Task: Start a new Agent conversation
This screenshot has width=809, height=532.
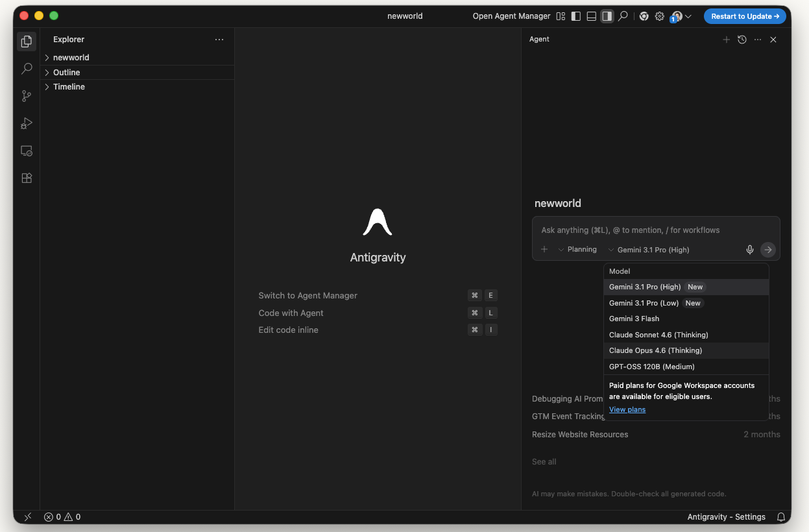Action: click(726, 40)
